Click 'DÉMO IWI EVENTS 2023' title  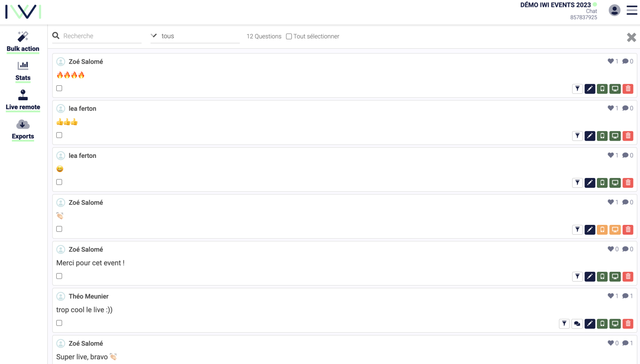[x=556, y=5]
